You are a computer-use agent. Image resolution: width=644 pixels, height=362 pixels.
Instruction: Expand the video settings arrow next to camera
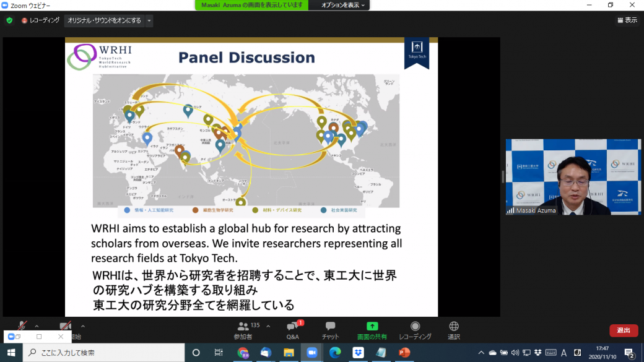point(83,326)
